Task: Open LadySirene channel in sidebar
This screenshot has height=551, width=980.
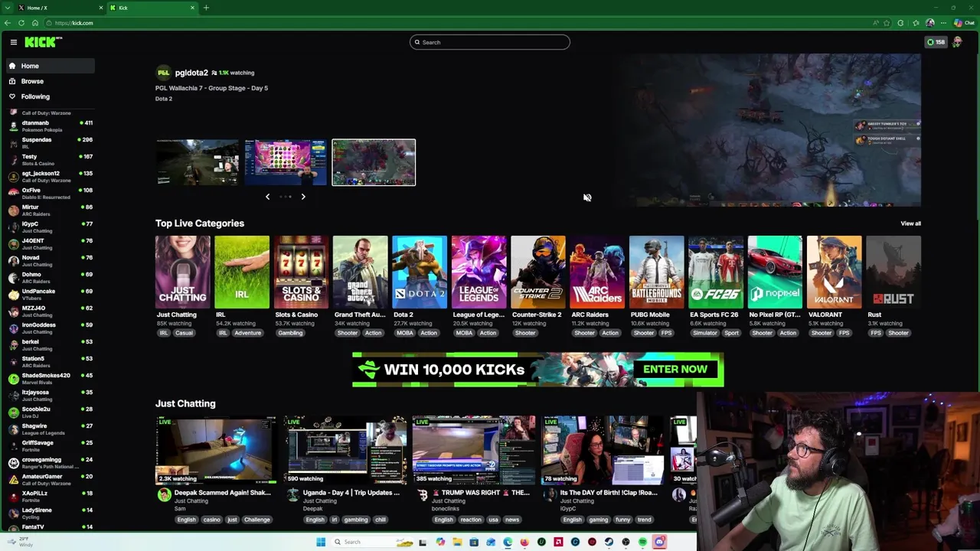Action: (50, 513)
